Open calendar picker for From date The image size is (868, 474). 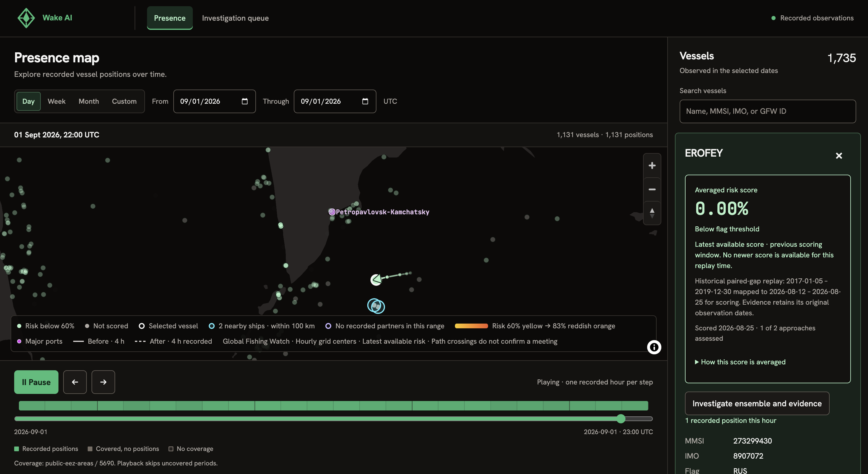[x=245, y=101]
